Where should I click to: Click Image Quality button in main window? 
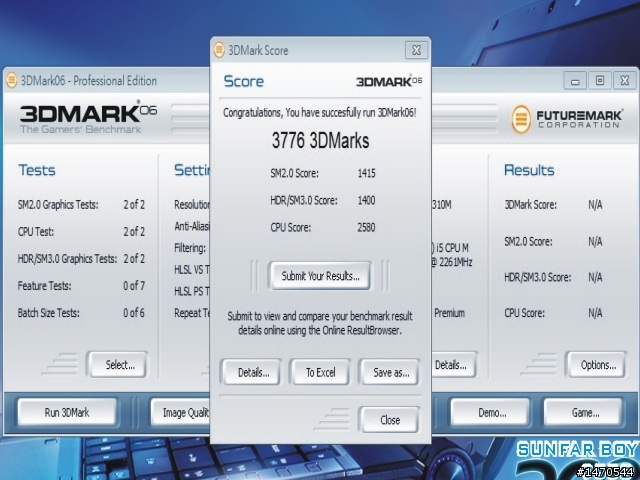180,412
